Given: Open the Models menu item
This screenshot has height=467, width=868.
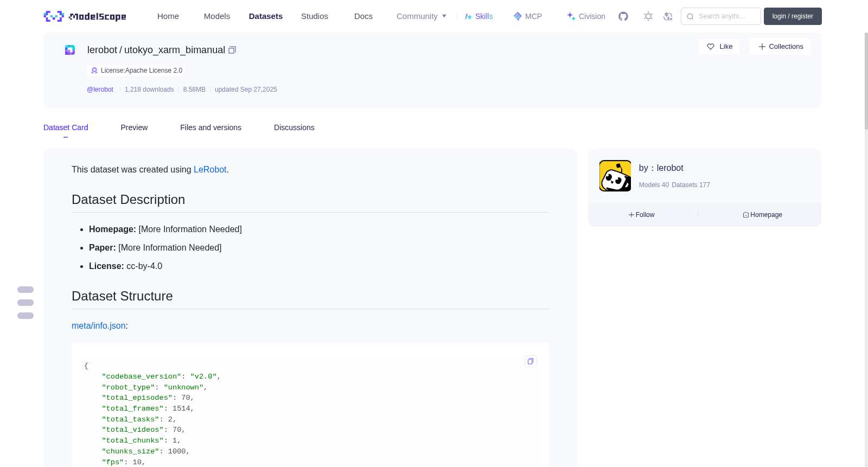Looking at the screenshot, I should [217, 16].
